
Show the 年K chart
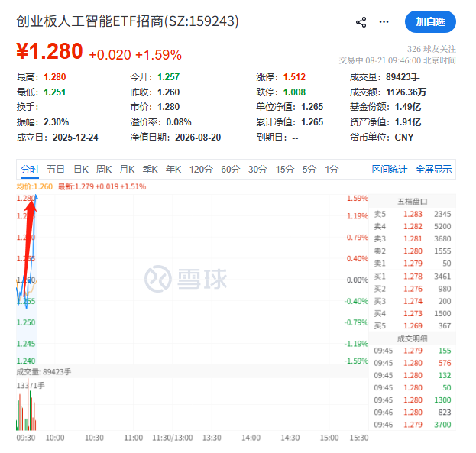173,169
